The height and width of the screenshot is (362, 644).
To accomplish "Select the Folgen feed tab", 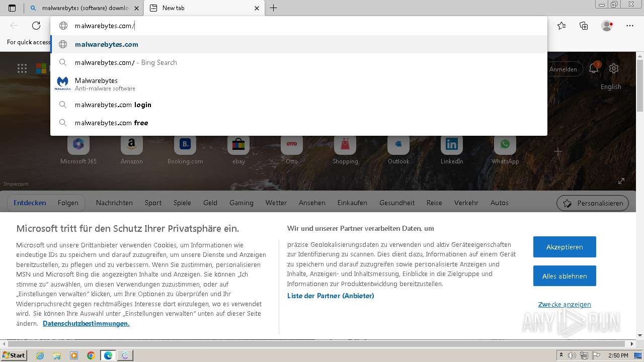I will pos(68,203).
